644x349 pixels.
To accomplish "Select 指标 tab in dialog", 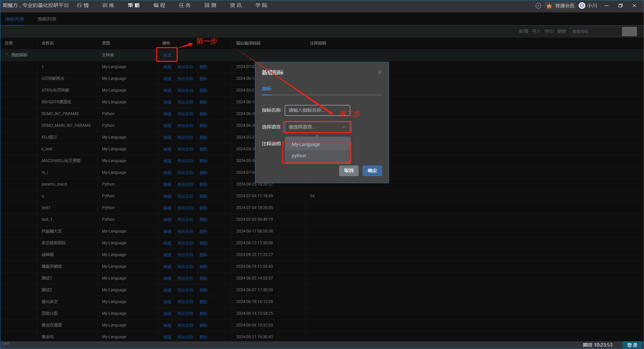I will click(x=267, y=89).
